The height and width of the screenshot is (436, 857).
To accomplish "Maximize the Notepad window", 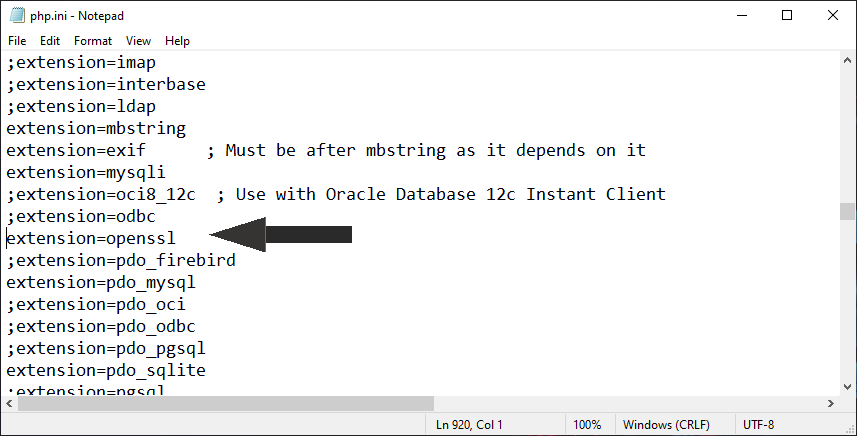I will click(x=787, y=15).
